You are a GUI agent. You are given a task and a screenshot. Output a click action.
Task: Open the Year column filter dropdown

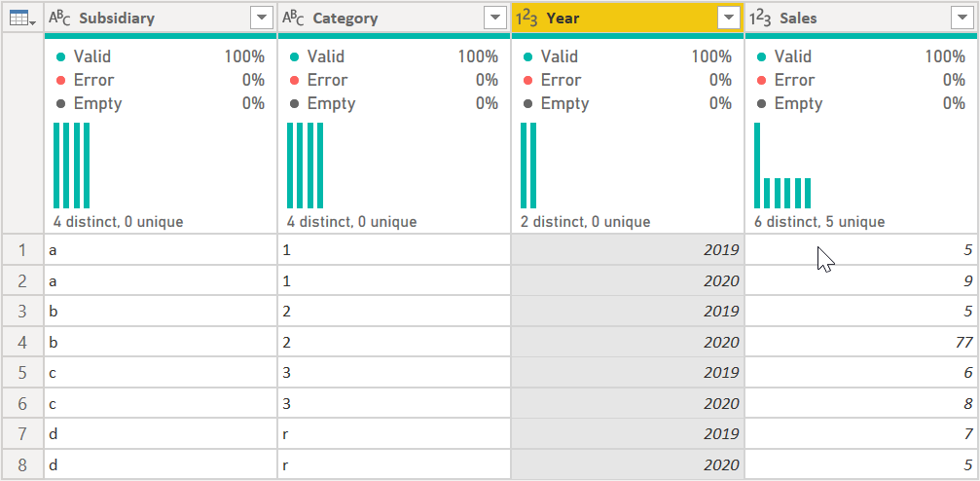(x=729, y=18)
